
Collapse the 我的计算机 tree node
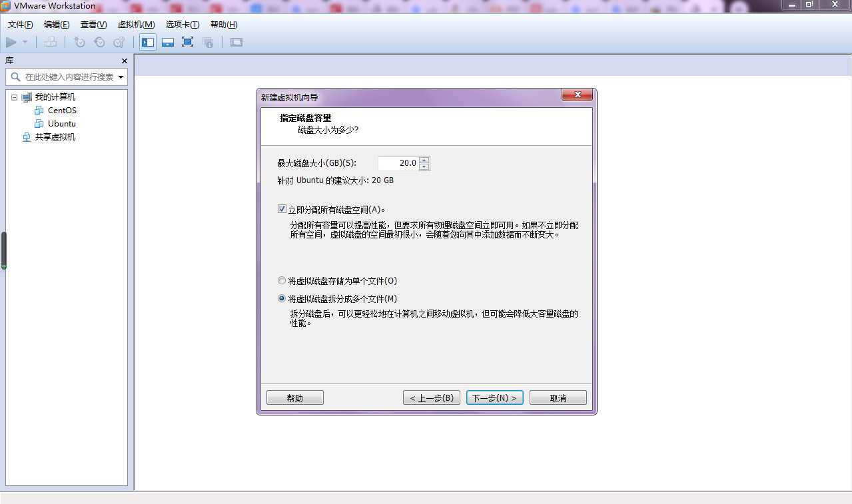click(14, 97)
